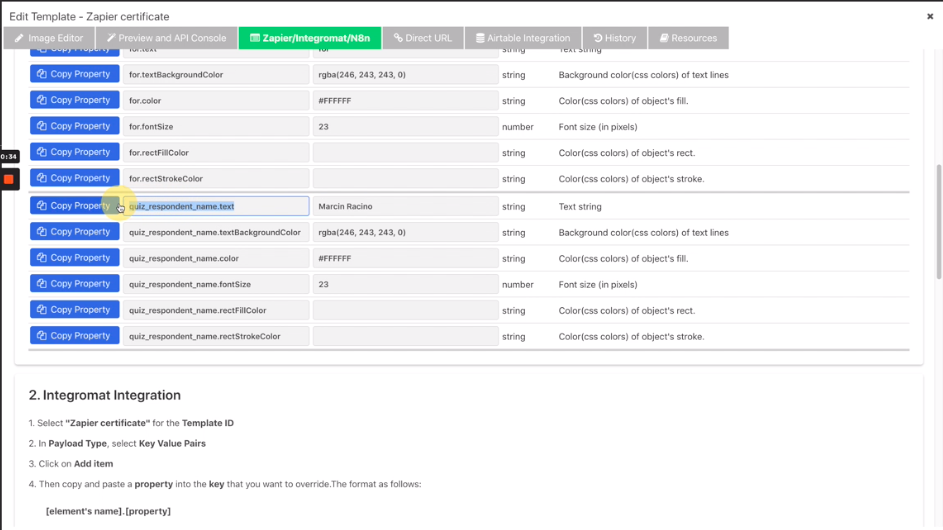The width and height of the screenshot is (943, 530).
Task: Click quiz_respondent_name.textBackgroundColor rgba value field
Action: coord(405,232)
